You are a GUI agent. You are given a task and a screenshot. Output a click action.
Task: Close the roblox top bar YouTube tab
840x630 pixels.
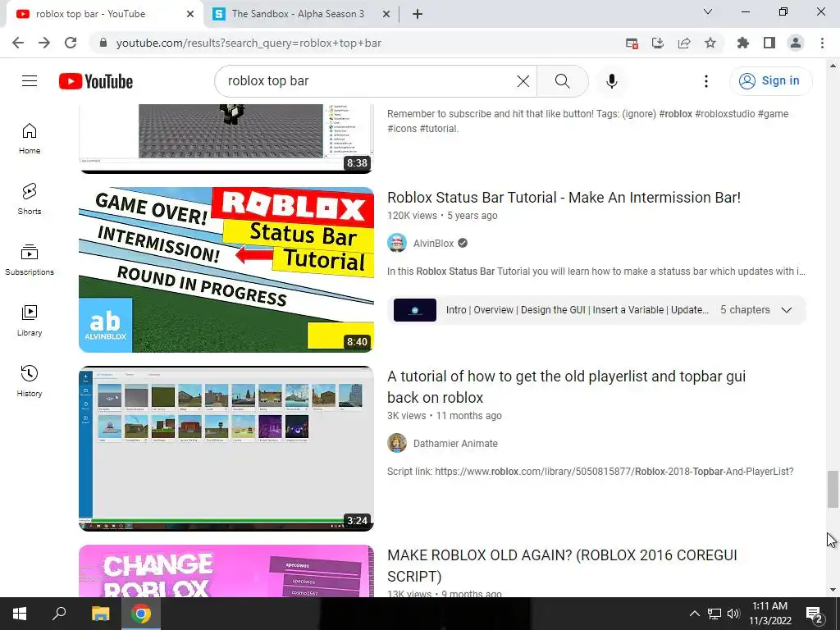(x=189, y=14)
